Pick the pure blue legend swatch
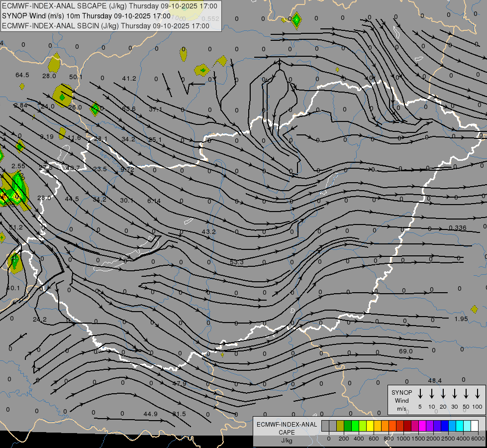 tap(444, 426)
